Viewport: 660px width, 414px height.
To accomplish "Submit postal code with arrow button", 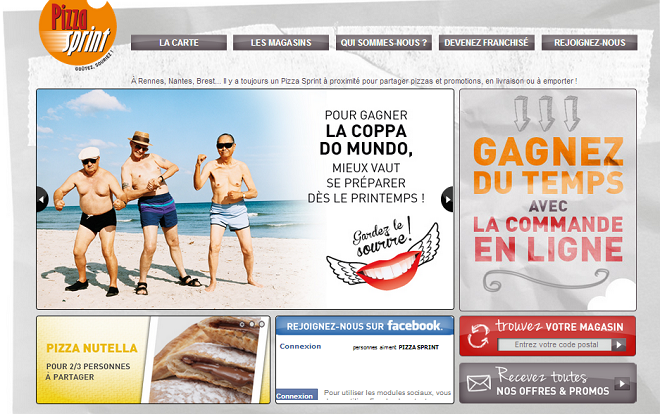I will (619, 345).
